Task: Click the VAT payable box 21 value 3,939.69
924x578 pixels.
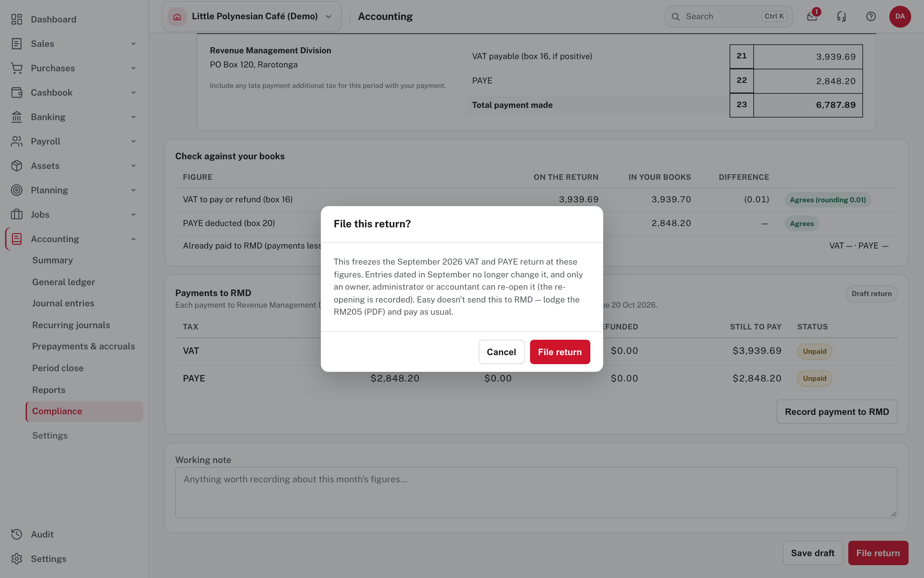Action: 836,57
